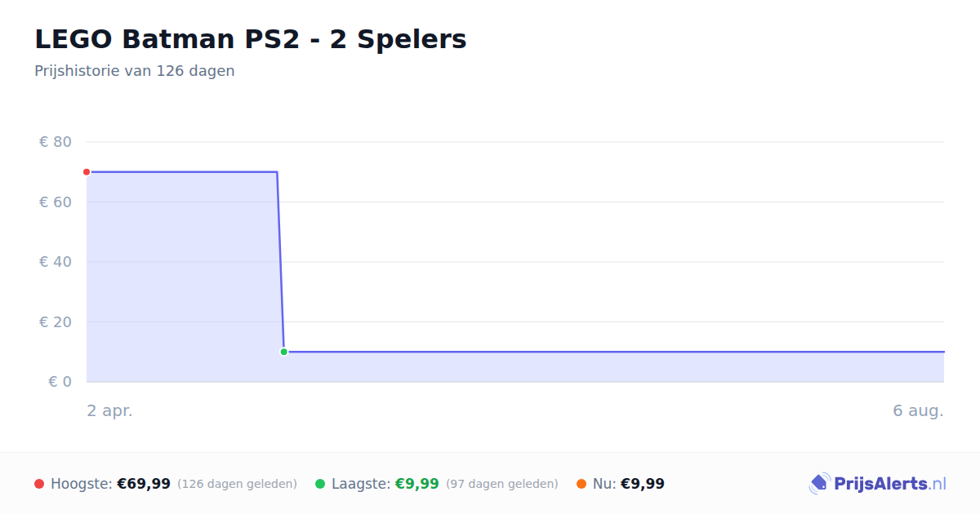The height and width of the screenshot is (514, 980).
Task: Click the Hoogste €69,99 price value
Action: [x=144, y=484]
